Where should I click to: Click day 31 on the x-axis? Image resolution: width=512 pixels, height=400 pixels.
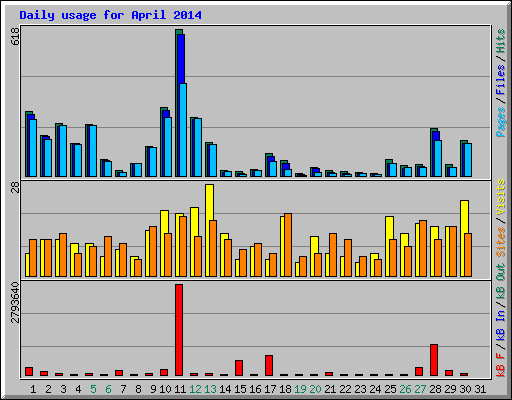[x=480, y=389]
